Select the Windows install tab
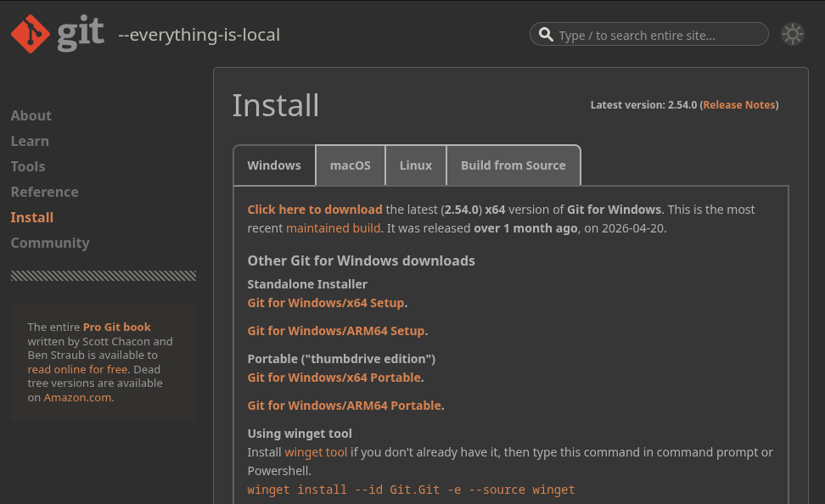825x504 pixels. (274, 165)
